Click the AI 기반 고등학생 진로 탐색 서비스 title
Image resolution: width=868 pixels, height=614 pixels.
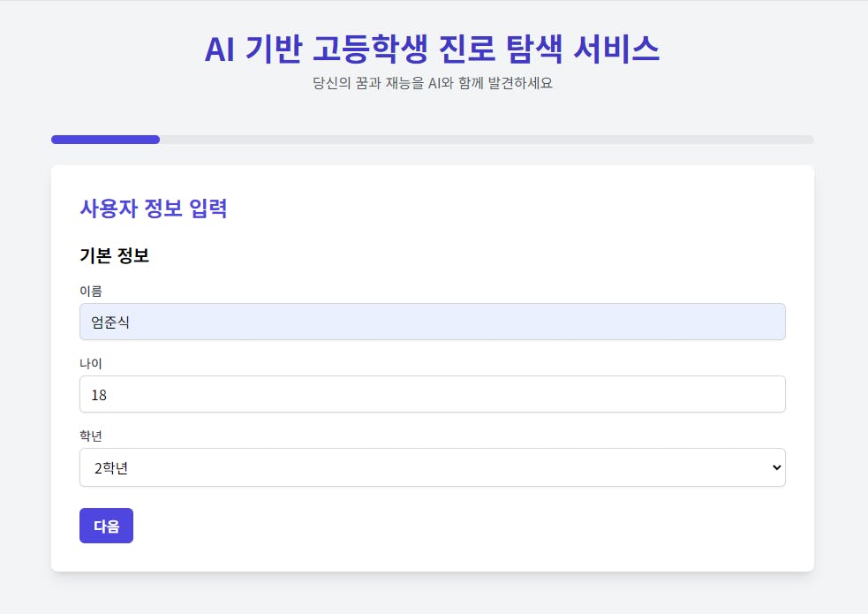(x=432, y=49)
